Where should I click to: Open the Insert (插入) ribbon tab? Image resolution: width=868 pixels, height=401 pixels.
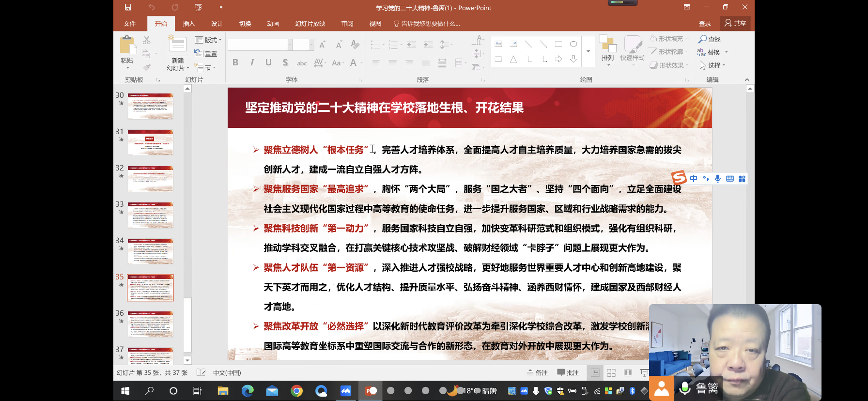[x=188, y=24]
